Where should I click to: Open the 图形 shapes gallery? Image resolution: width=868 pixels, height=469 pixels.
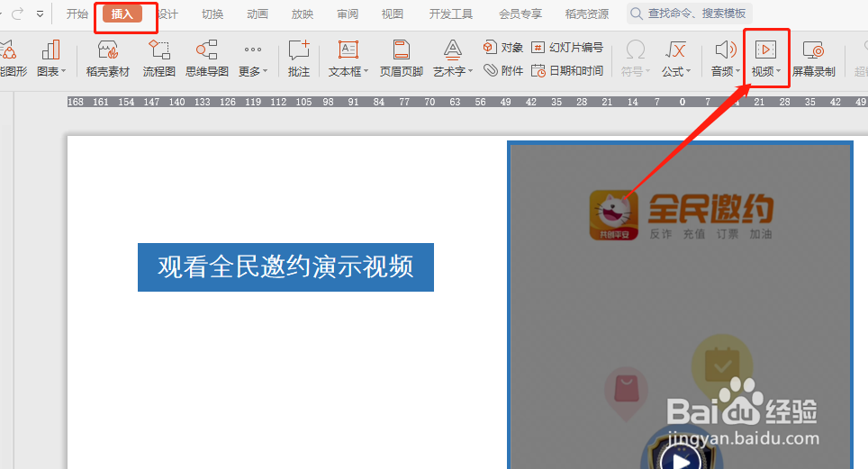[13, 59]
